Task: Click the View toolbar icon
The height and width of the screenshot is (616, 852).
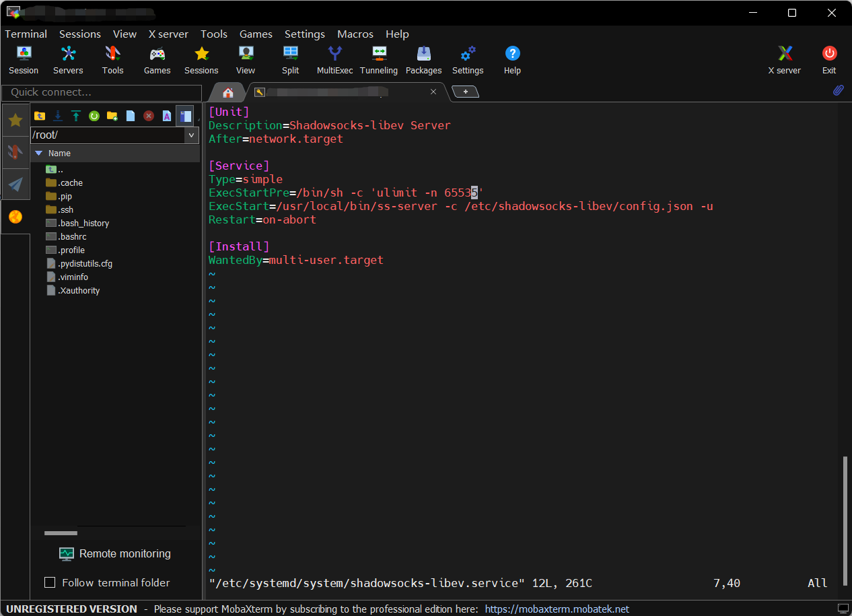Action: [x=246, y=60]
